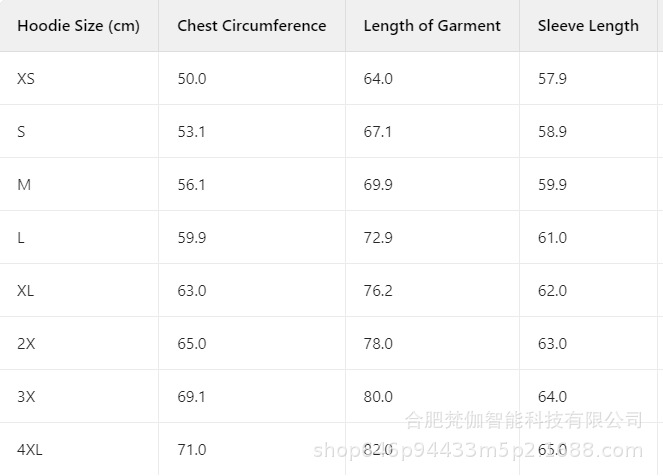The width and height of the screenshot is (663, 476).
Task: Select the Length of Garment header
Action: point(432,26)
